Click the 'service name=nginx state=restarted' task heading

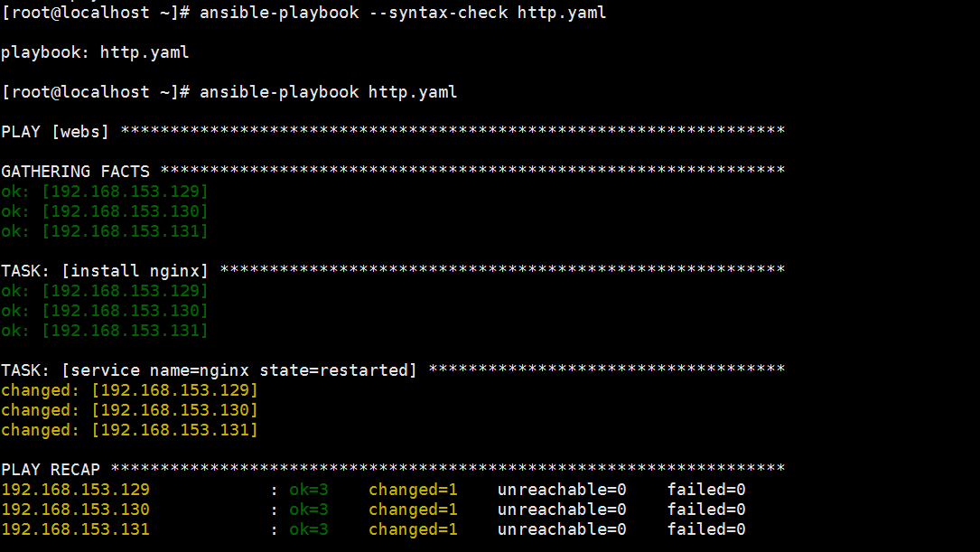tap(209, 370)
